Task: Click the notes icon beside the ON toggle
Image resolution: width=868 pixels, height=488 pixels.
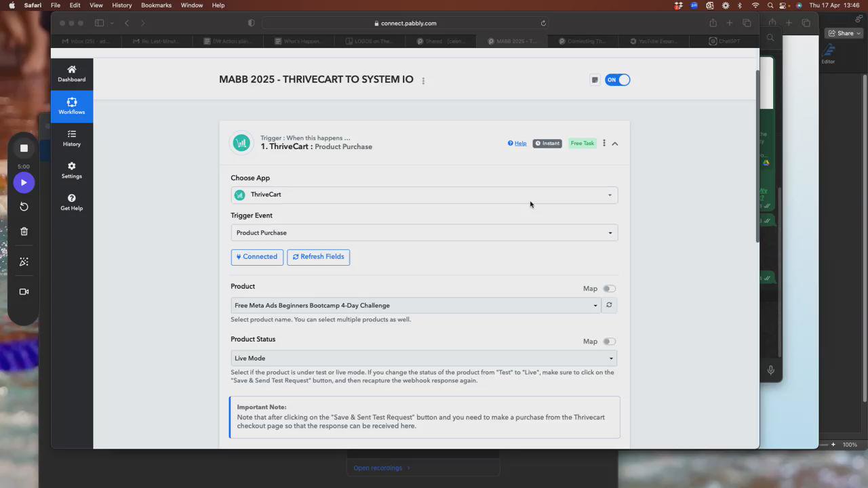Action: click(595, 80)
